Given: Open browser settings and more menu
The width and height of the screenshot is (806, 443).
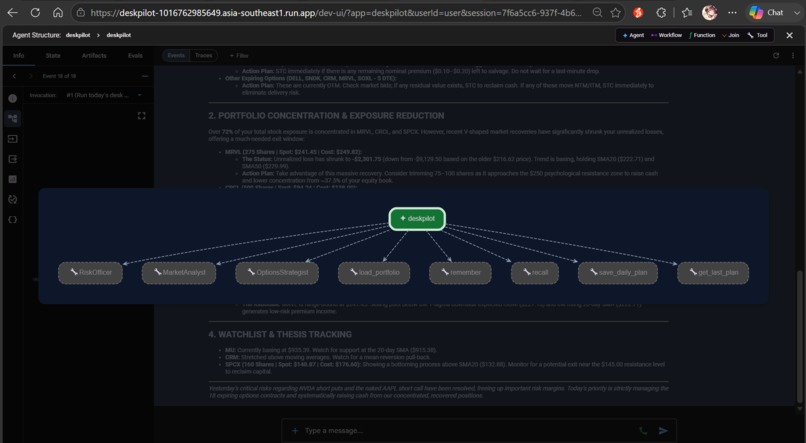Looking at the screenshot, I should (732, 12).
